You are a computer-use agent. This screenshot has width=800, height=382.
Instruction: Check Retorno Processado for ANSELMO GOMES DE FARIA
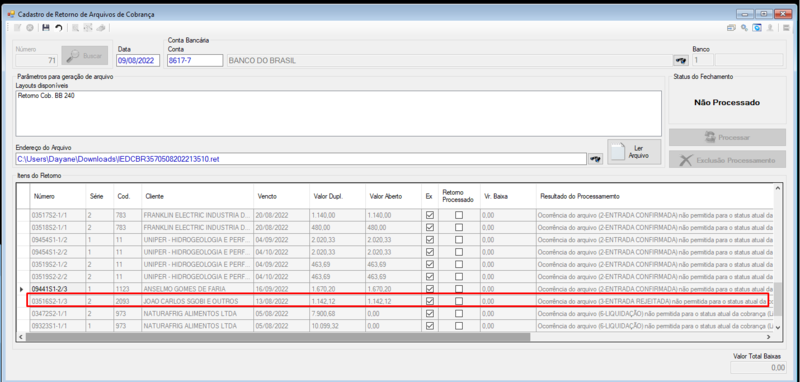pos(459,289)
